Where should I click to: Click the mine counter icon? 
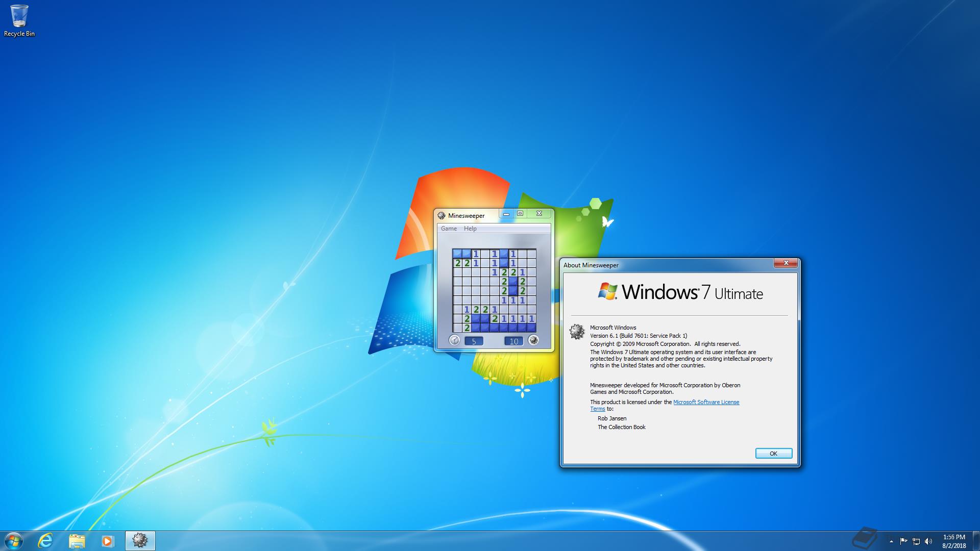tap(533, 340)
